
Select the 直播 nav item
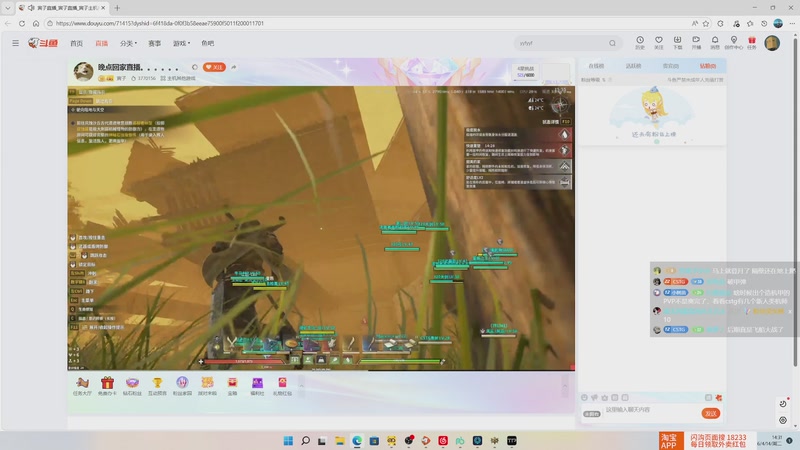click(102, 43)
